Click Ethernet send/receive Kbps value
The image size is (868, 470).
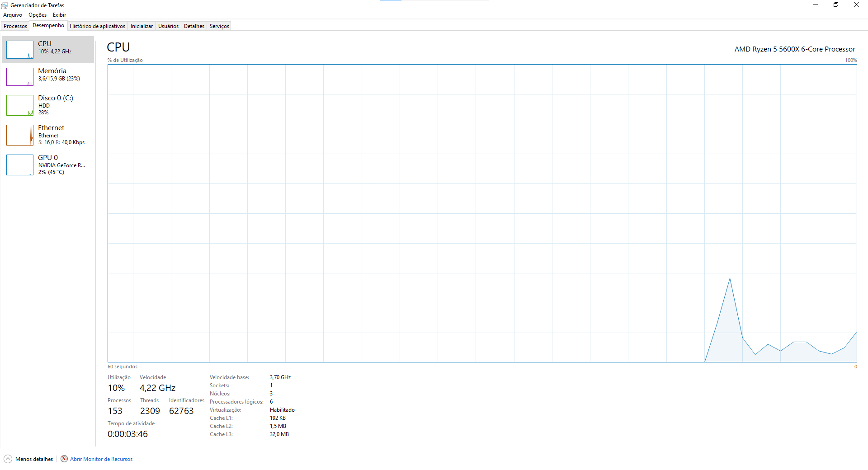point(61,142)
